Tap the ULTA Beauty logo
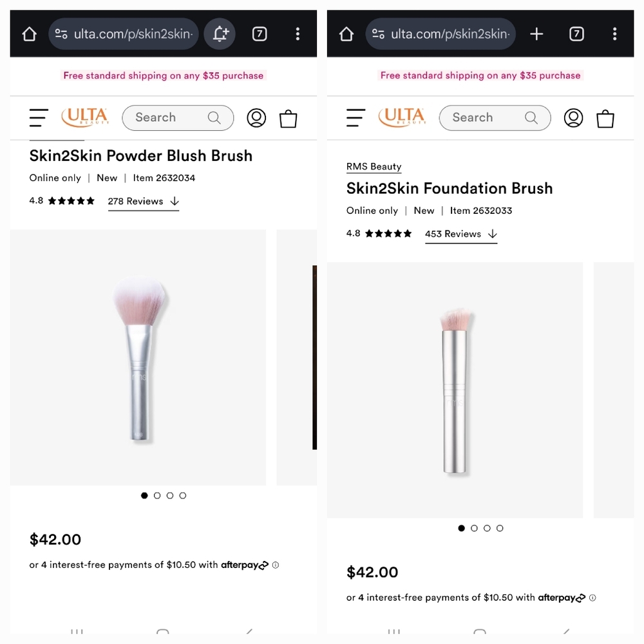 pyautogui.click(x=84, y=118)
